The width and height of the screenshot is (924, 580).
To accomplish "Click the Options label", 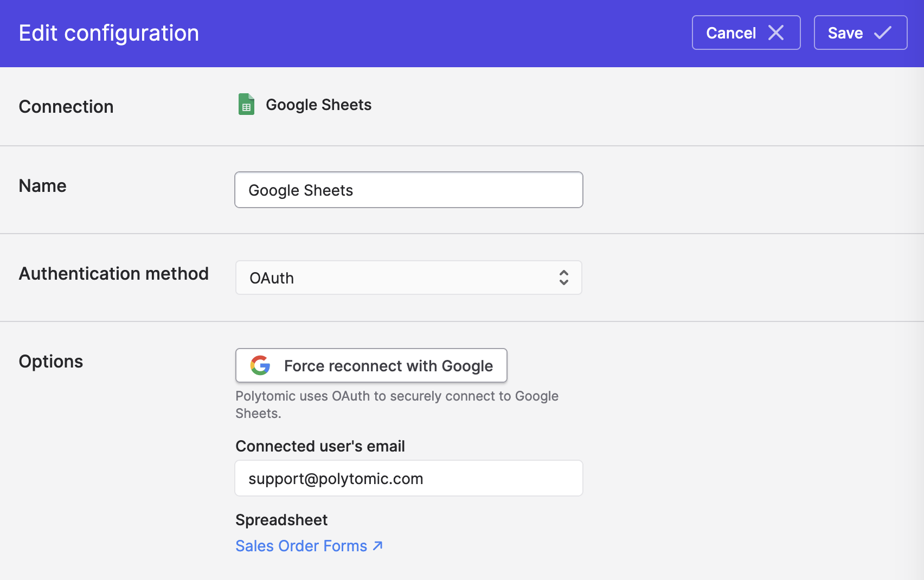I will pyautogui.click(x=51, y=362).
